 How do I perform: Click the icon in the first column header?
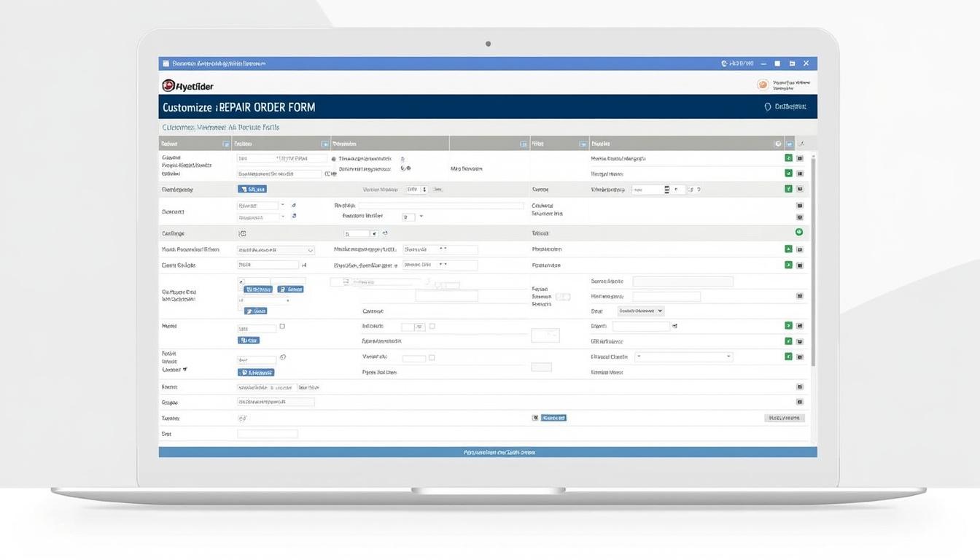click(x=226, y=144)
